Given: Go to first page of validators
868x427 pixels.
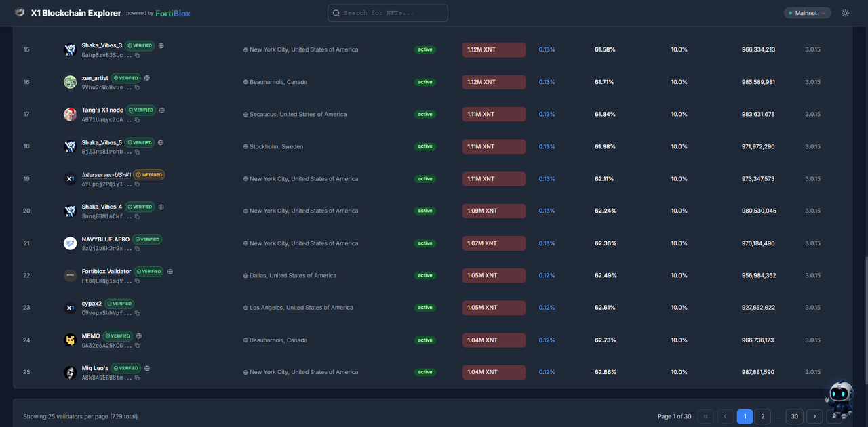Looking at the screenshot, I should (x=706, y=416).
